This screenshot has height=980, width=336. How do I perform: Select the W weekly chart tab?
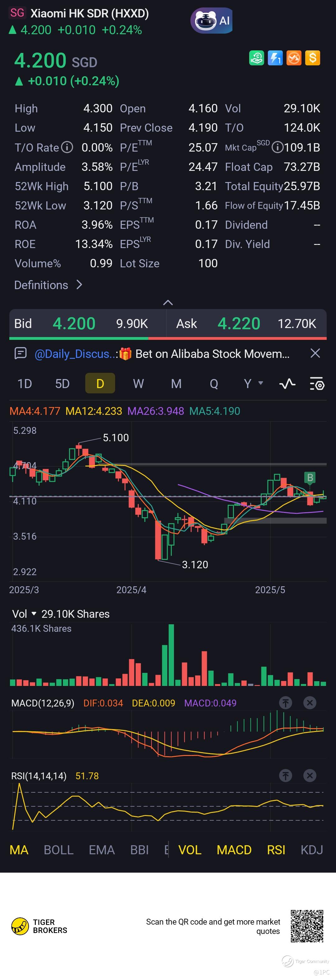click(x=138, y=383)
